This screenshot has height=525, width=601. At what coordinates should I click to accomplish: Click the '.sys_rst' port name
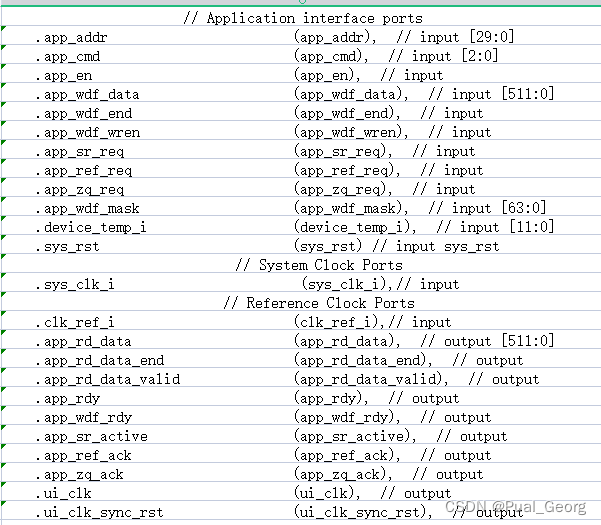coord(67,246)
